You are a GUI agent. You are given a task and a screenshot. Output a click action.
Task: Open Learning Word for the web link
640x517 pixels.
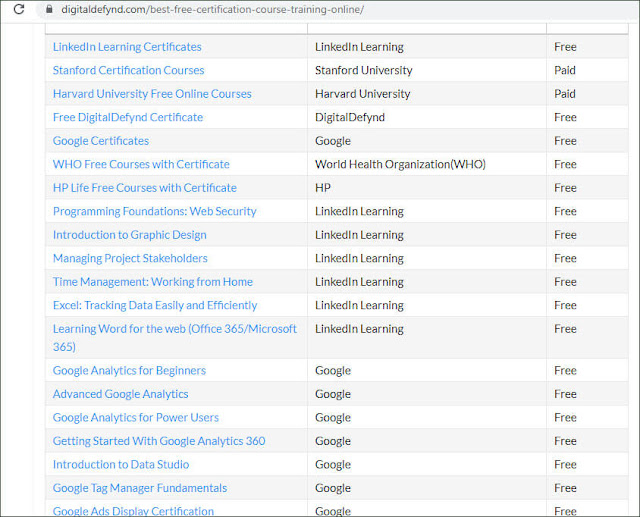point(175,337)
